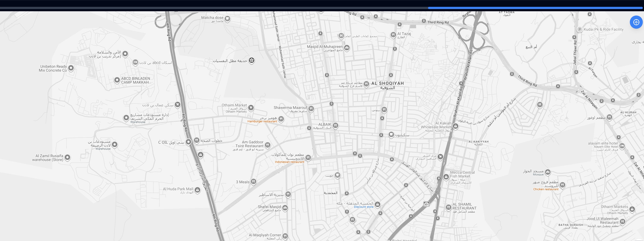Click the route 301 highway shield
Viewport: 644px width, 241px height.
click(426, 204)
